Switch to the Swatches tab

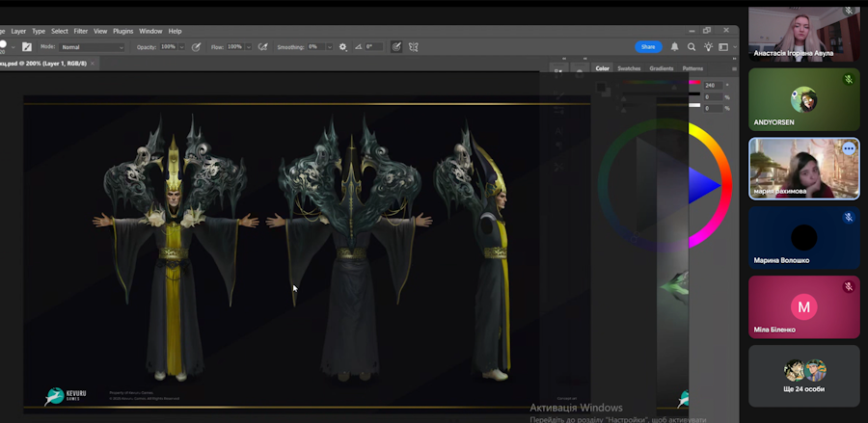629,68
